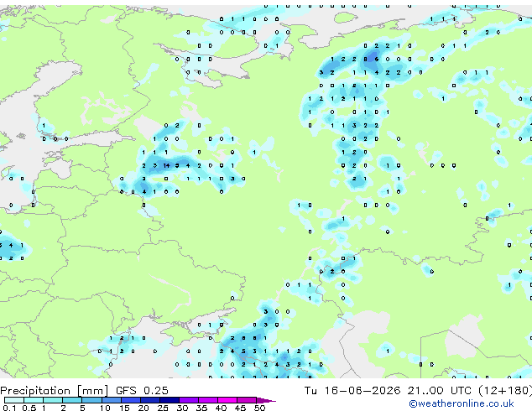Select the 0.1–0.5 mm lightest legend swatch
532x411 pixels.
point(14,400)
